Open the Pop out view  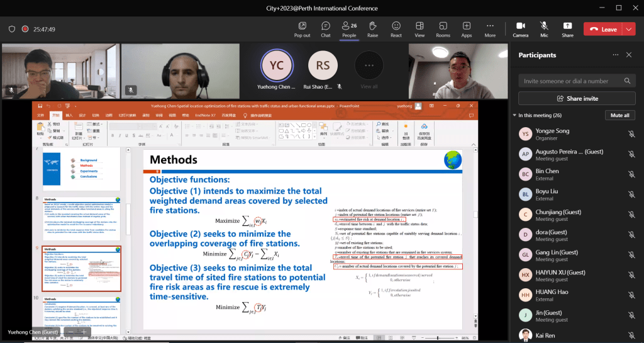pos(303,28)
